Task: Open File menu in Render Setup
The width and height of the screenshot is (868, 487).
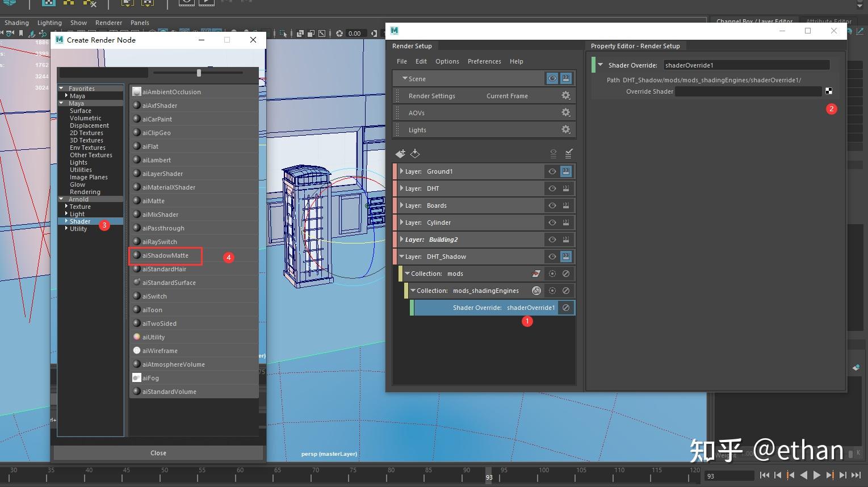Action: pyautogui.click(x=402, y=61)
